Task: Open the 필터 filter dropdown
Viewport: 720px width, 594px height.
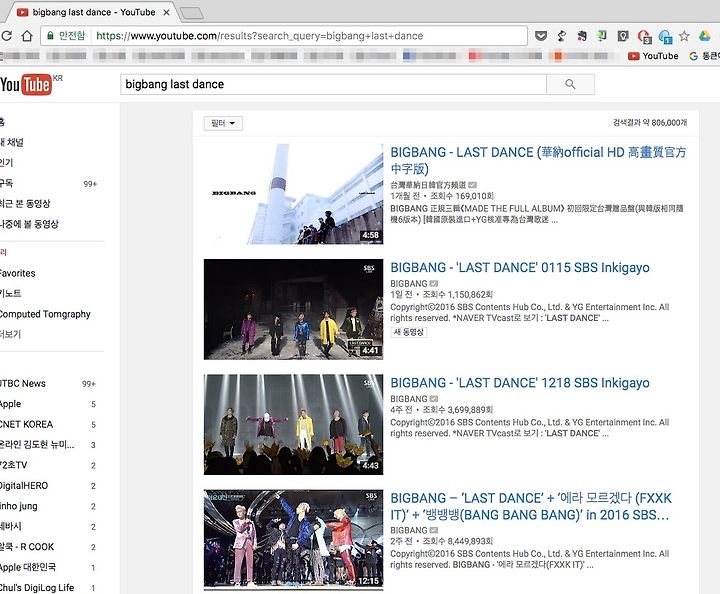Action: coord(223,123)
